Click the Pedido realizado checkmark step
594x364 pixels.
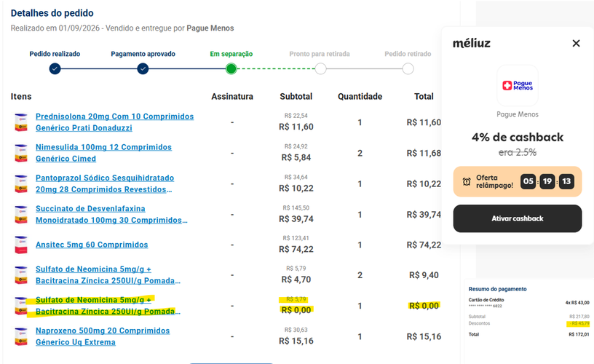55,69
